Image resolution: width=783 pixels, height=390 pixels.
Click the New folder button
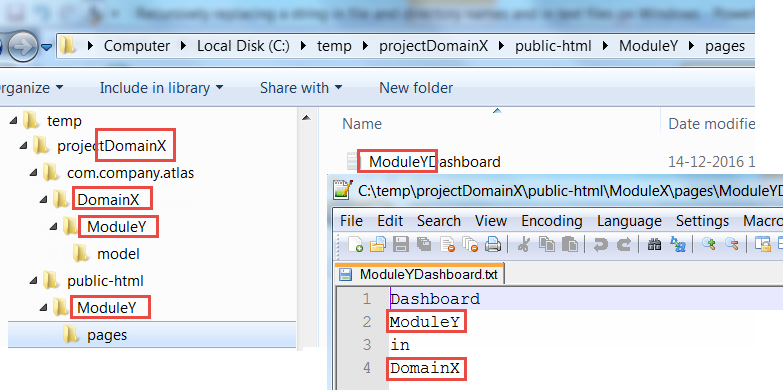coord(416,87)
